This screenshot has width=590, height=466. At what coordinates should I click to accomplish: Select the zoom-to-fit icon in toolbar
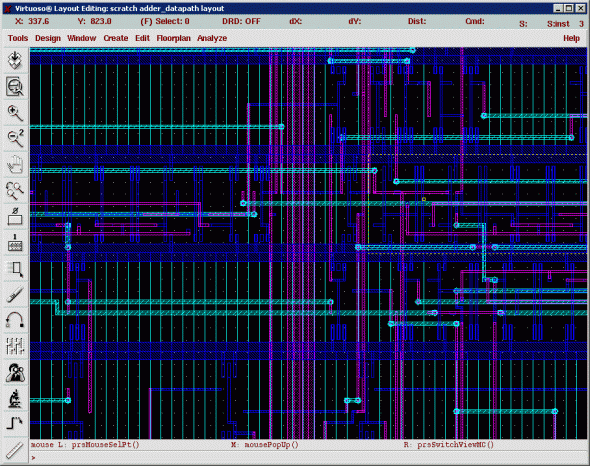pos(15,87)
